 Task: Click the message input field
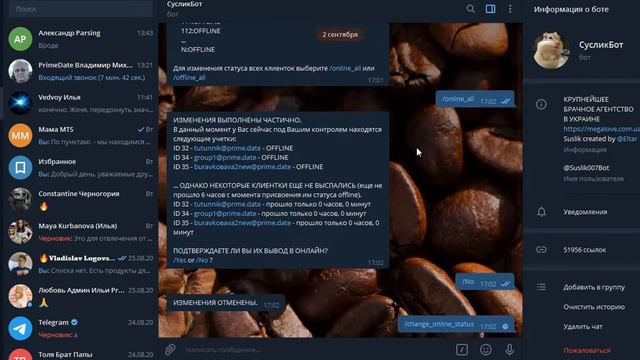pos(316,349)
